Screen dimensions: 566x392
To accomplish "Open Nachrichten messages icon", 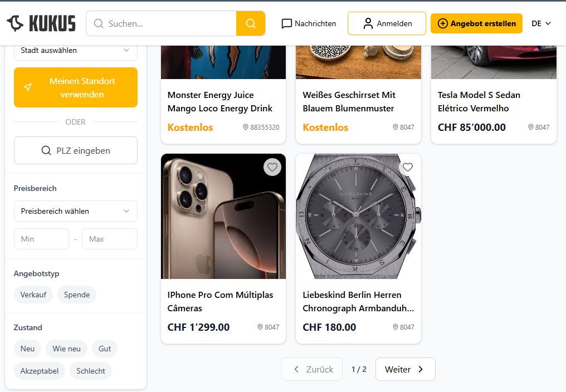I will click(287, 23).
